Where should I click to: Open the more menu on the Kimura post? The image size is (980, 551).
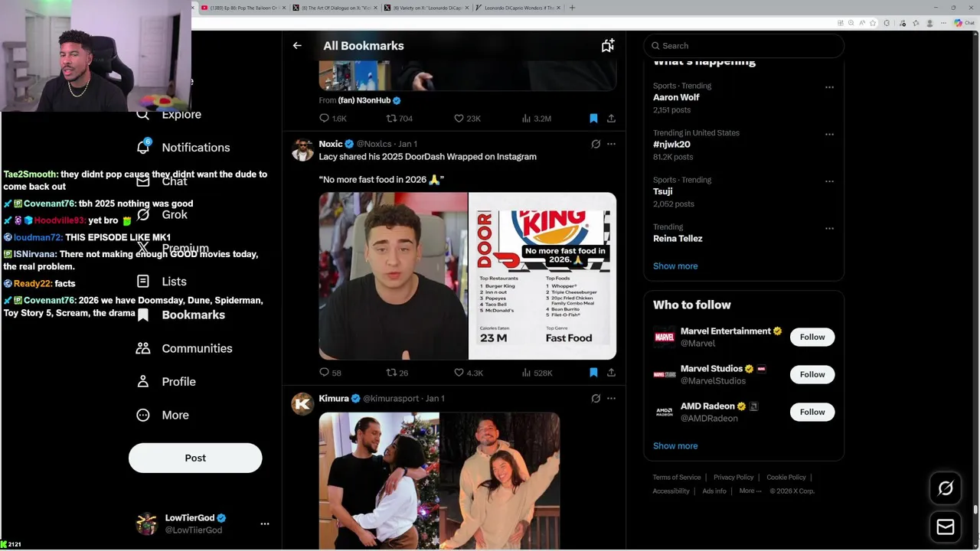(x=611, y=399)
